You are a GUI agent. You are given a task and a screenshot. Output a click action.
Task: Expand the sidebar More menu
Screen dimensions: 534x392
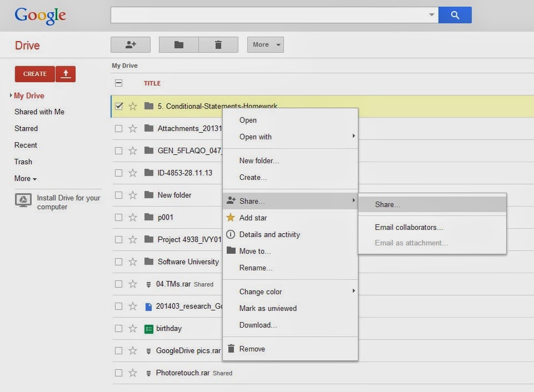[26, 179]
